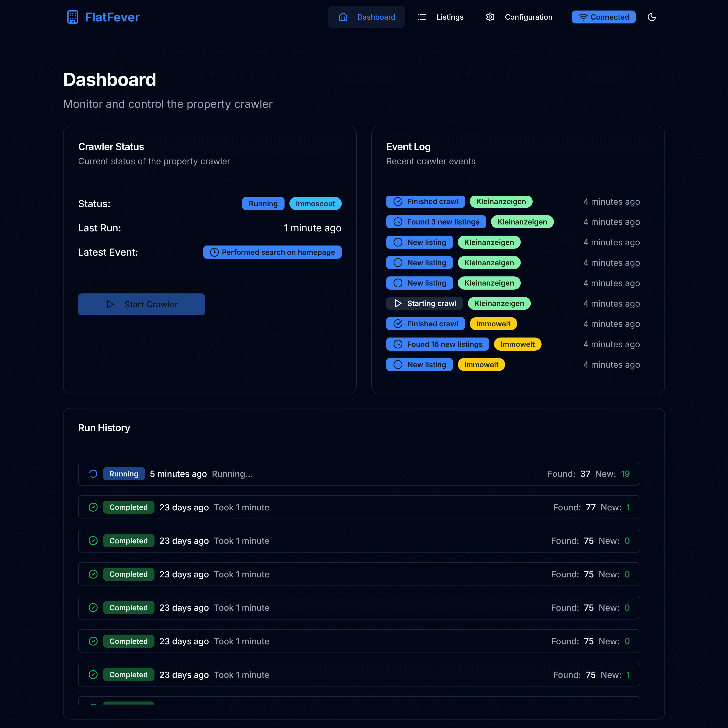Click the list icon next to Listings
This screenshot has width=728, height=728.
(422, 17)
